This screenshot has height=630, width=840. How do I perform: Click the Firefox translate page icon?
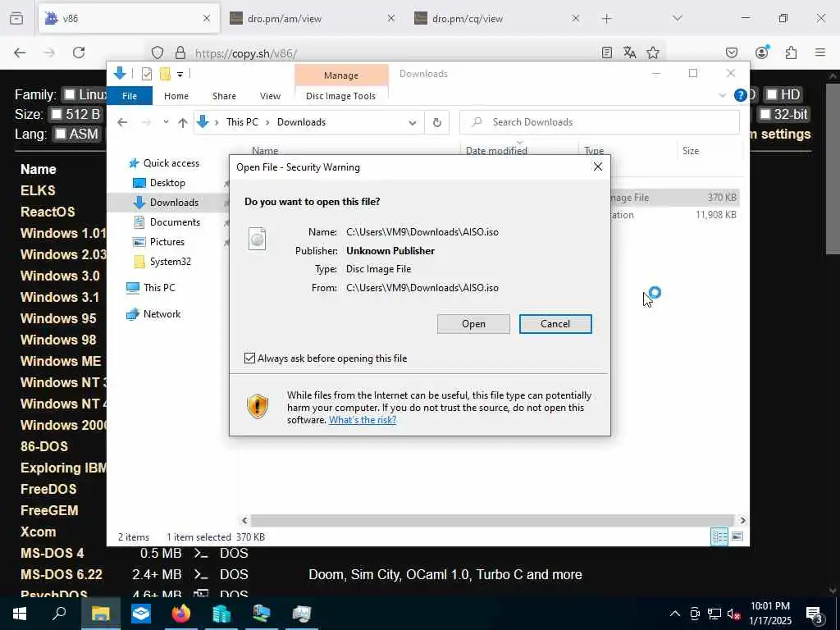[629, 52]
